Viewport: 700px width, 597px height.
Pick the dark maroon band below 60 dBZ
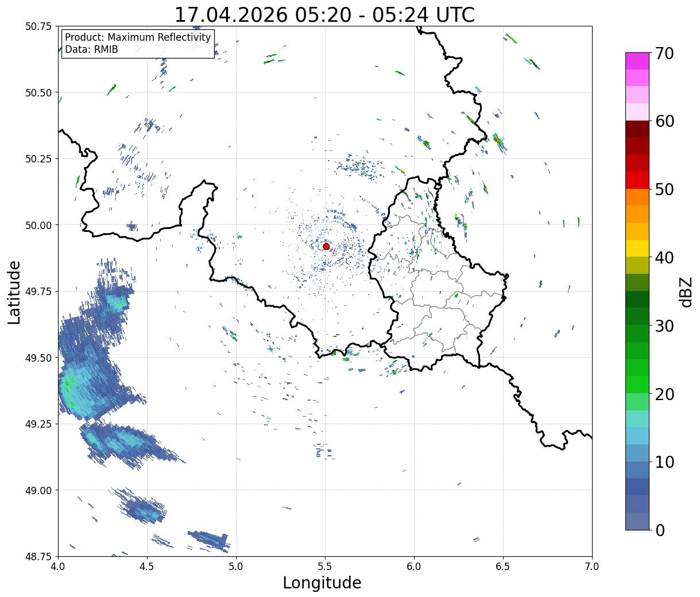pos(637,129)
